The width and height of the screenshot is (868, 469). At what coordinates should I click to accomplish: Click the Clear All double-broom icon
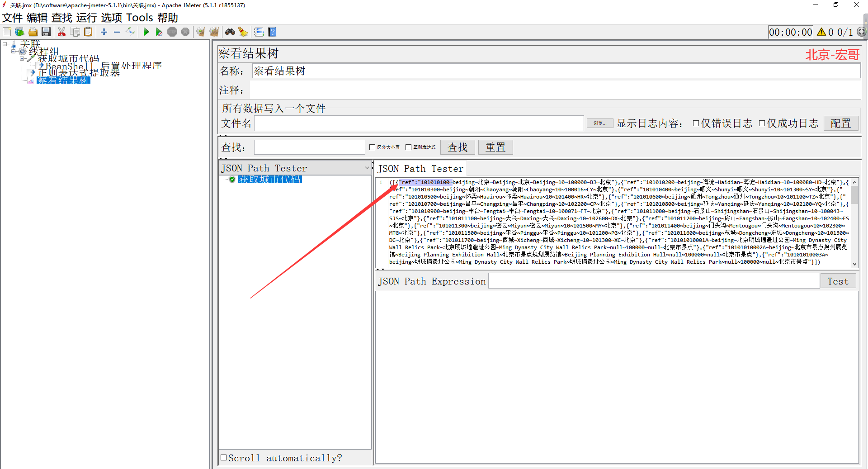pos(214,32)
